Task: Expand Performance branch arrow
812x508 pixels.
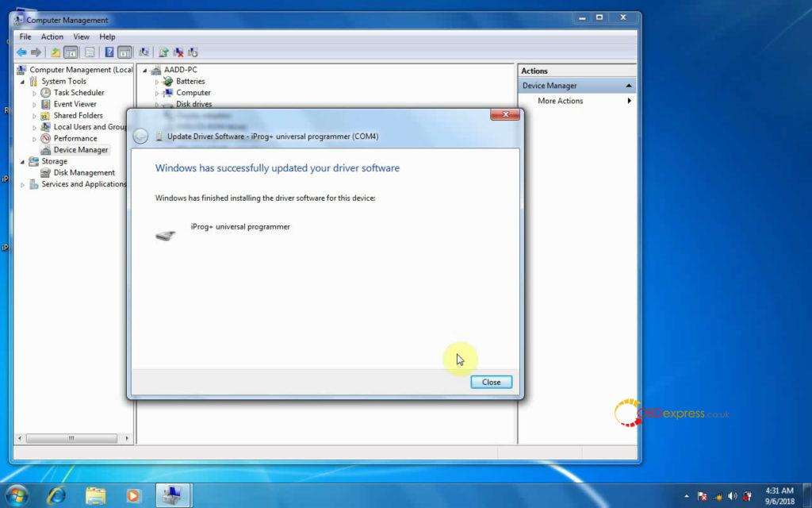Action: [x=35, y=138]
